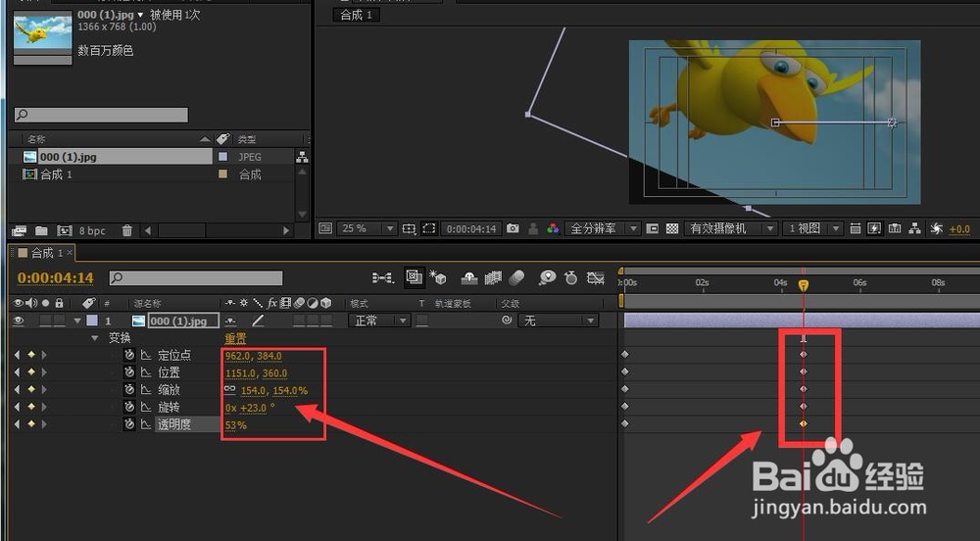
Task: Toggle pixel aspect ratio correction
Action: click(x=855, y=228)
